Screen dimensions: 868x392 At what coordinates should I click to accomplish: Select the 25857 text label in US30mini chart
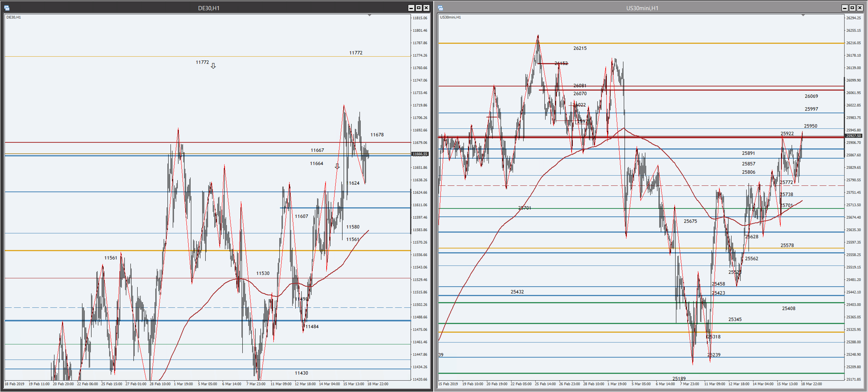pos(749,164)
